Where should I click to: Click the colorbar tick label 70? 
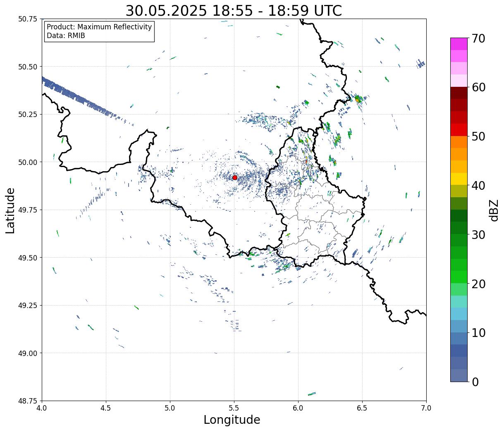point(478,38)
